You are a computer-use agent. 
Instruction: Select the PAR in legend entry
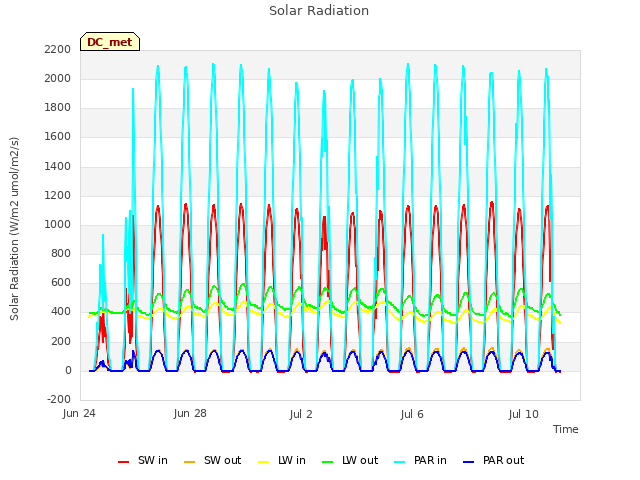pos(421,460)
